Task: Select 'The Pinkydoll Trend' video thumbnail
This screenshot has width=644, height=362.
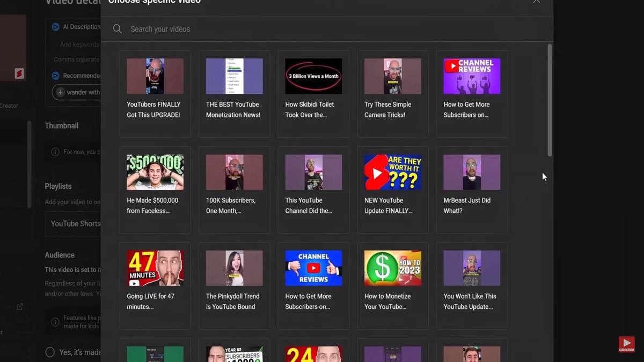Action: (235, 268)
